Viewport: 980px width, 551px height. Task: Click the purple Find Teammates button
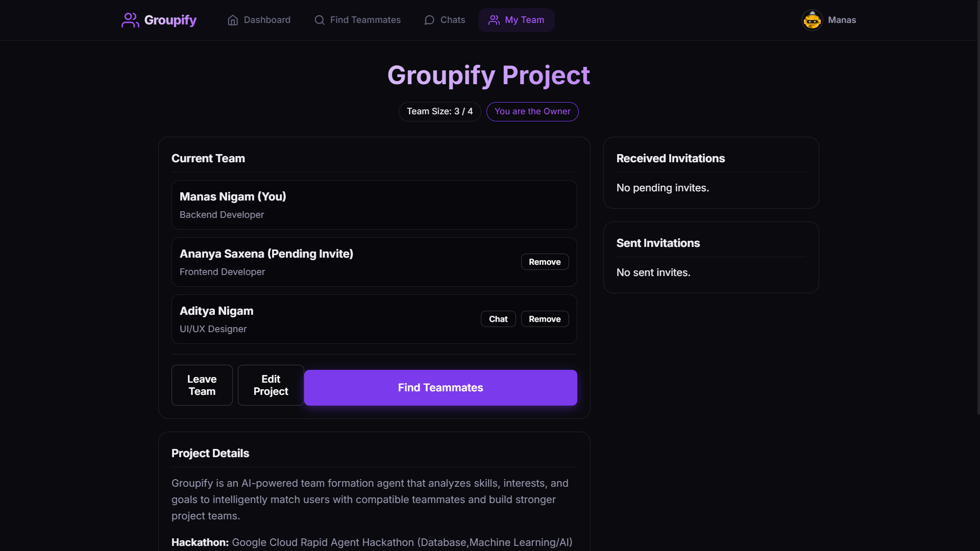[x=440, y=388]
